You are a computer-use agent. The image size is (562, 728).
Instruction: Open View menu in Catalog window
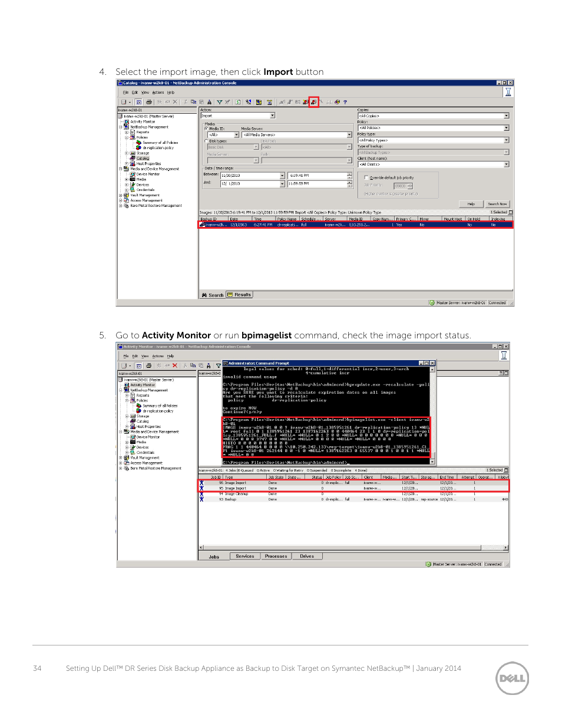tap(145, 93)
